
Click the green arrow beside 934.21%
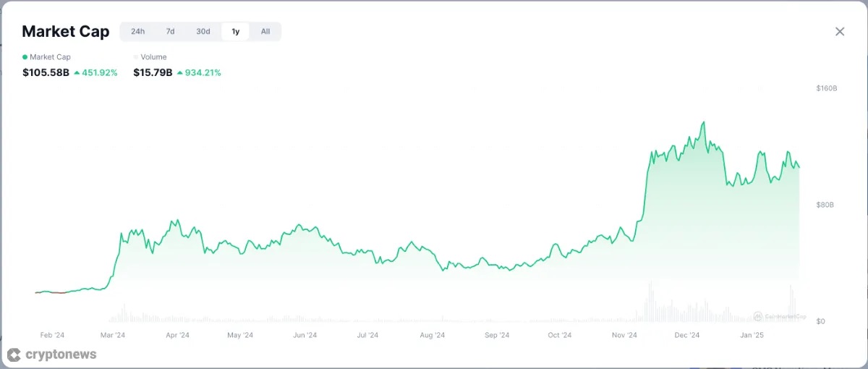tap(180, 73)
